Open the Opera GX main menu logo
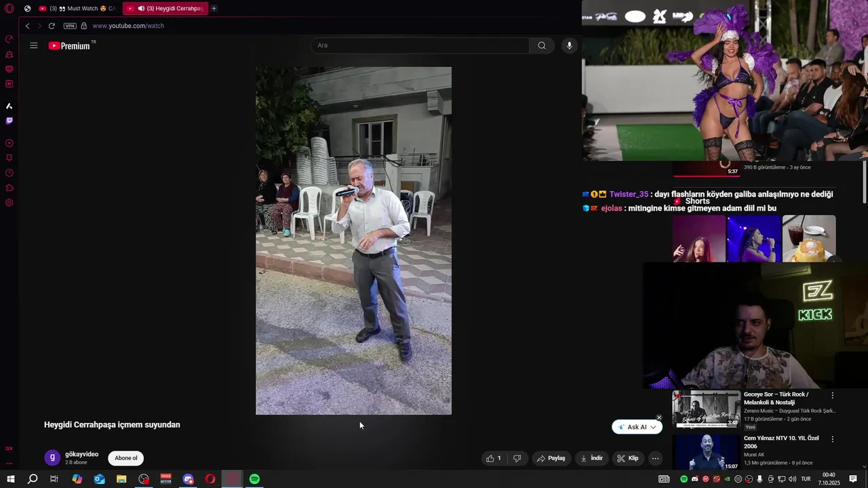 pos(9,9)
